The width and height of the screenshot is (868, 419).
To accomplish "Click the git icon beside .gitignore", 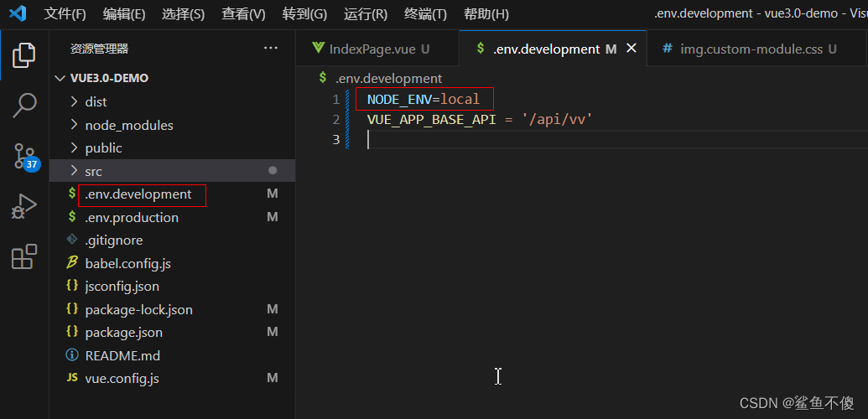I will click(72, 240).
